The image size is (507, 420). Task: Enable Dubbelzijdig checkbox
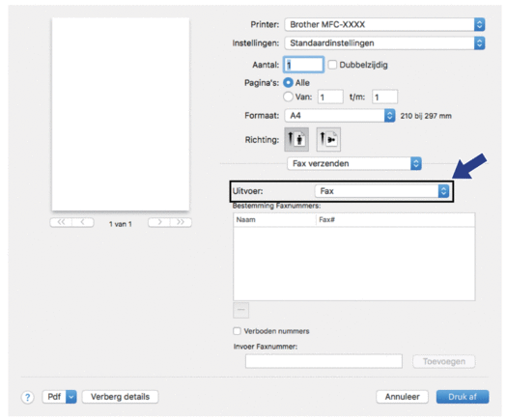[x=332, y=65]
